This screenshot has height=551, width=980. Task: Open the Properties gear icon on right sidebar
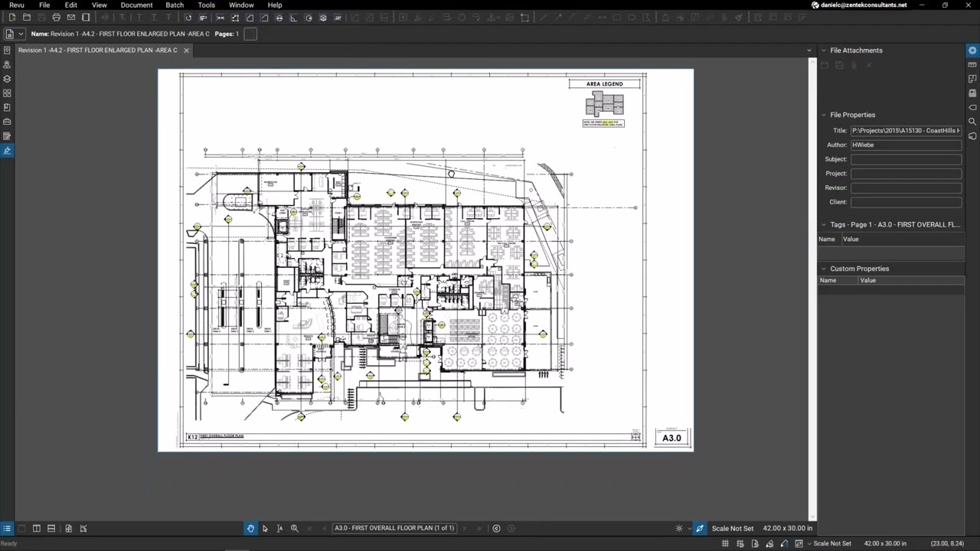click(x=972, y=51)
